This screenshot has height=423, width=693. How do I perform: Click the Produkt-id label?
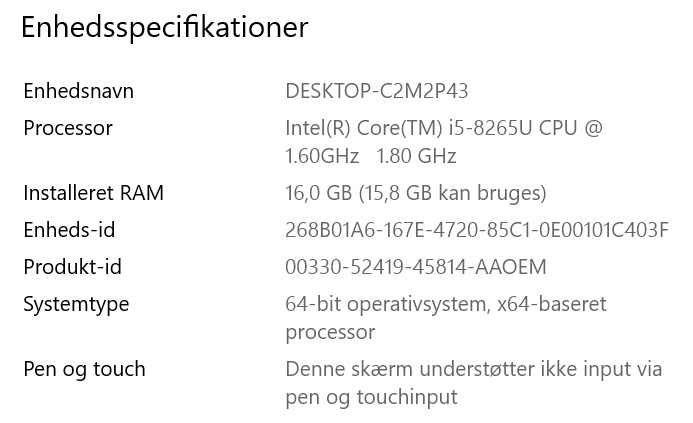click(x=72, y=267)
